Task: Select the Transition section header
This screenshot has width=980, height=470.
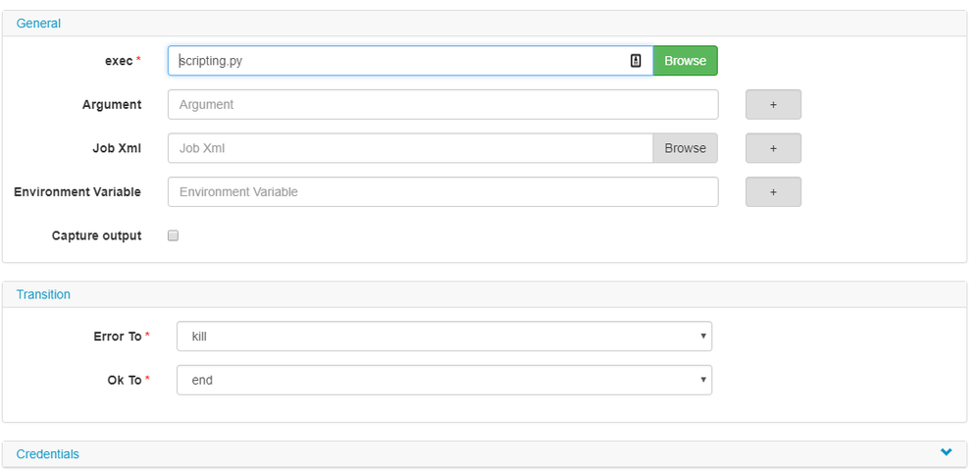Action: pos(43,294)
